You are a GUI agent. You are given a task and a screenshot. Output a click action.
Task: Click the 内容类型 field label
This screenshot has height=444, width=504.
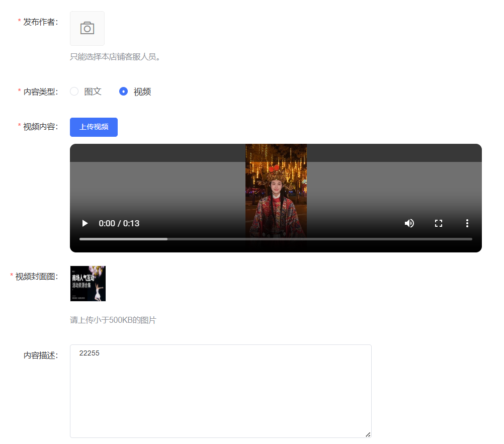[40, 92]
